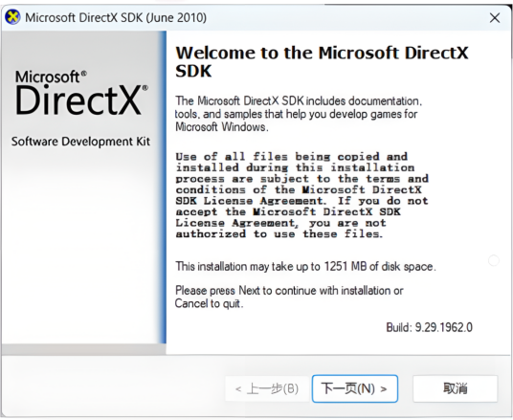Click the 取消 cancel button

coord(455,388)
